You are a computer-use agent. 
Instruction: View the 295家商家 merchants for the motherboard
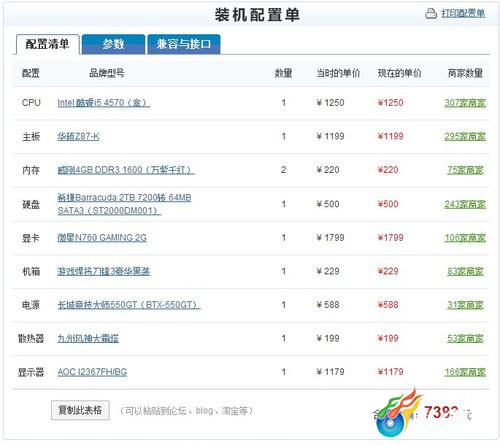[465, 136]
